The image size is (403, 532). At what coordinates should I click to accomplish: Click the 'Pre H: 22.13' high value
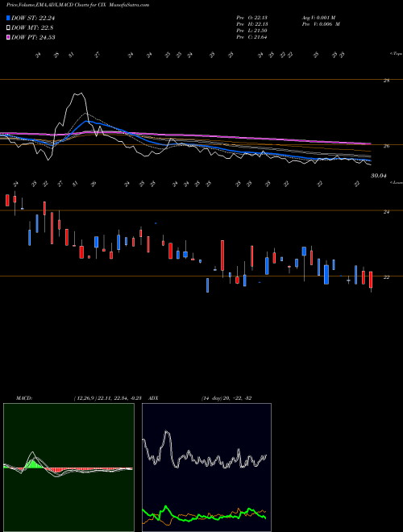(x=252, y=24)
